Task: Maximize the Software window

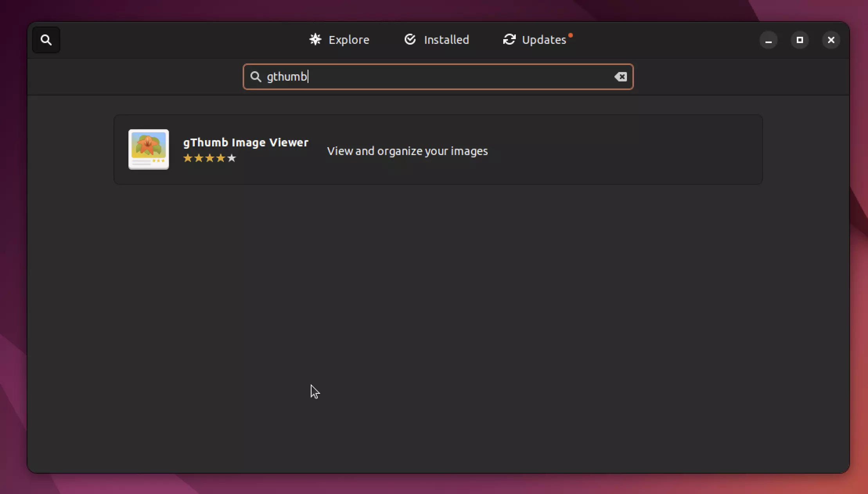Action: (x=800, y=40)
